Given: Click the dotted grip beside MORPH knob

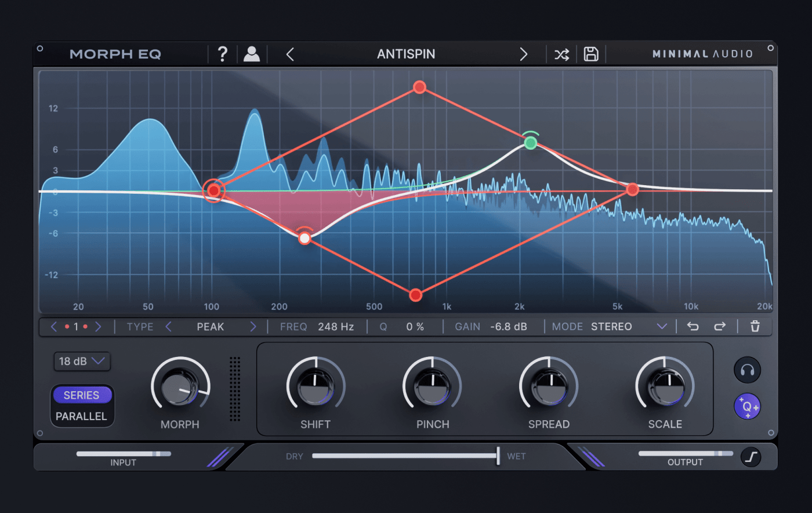Looking at the screenshot, I should pos(235,389).
